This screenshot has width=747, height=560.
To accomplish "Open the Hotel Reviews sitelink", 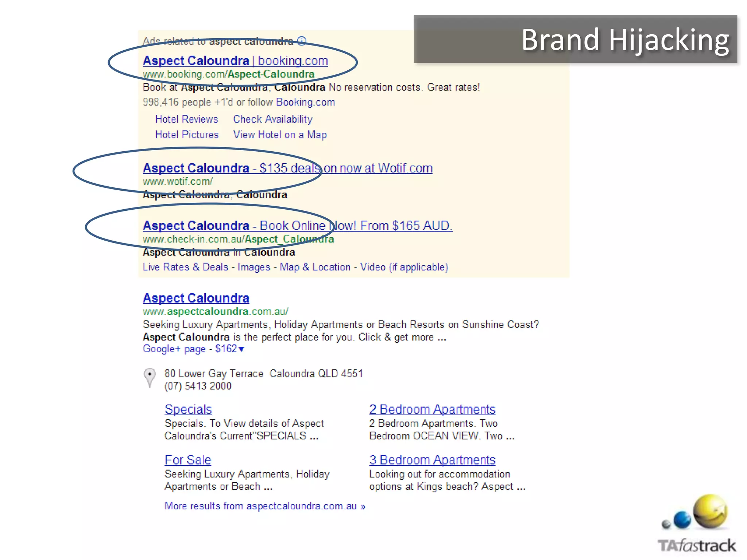I will pyautogui.click(x=186, y=119).
